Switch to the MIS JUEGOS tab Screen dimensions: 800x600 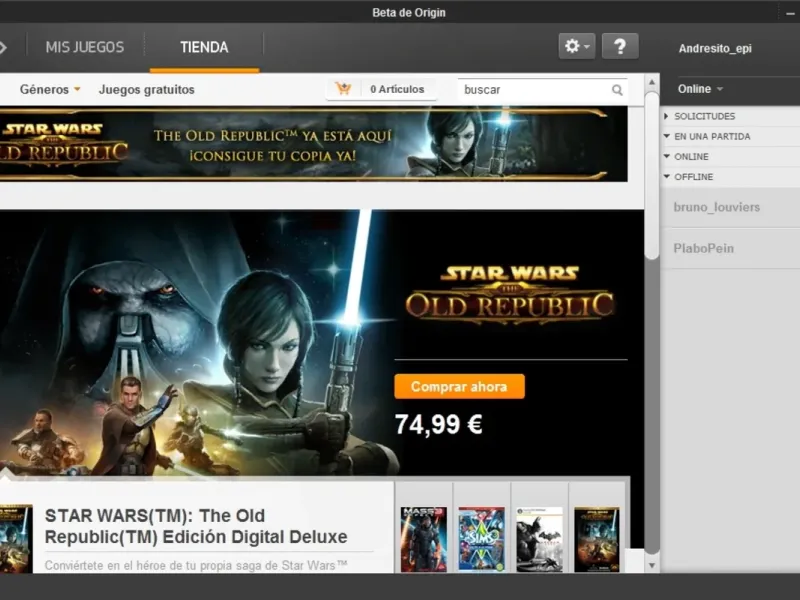coord(85,47)
